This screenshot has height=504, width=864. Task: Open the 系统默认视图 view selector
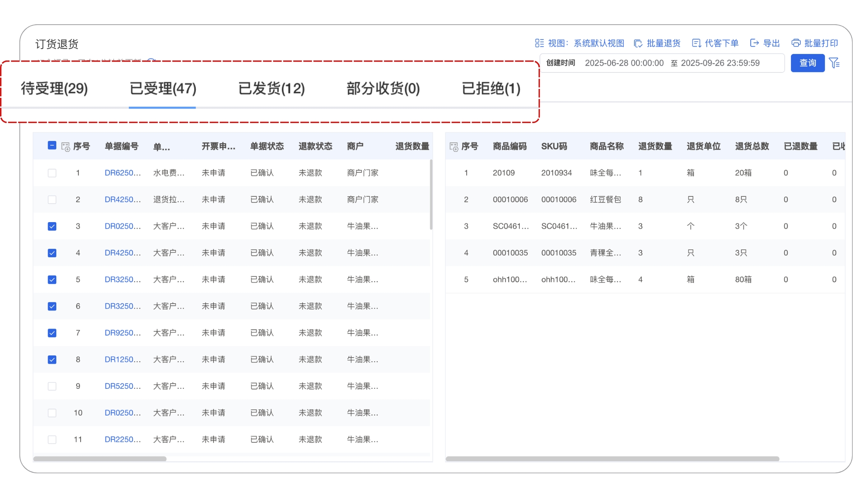coord(599,43)
